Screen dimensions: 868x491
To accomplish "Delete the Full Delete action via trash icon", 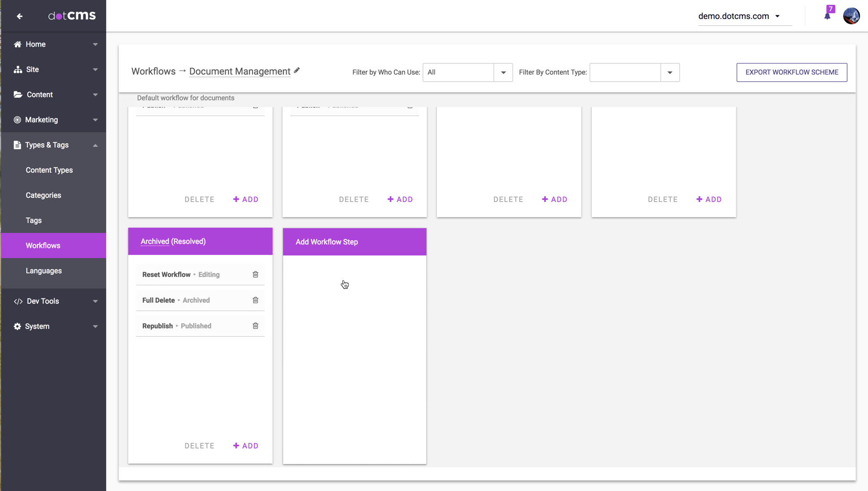I will pos(255,300).
